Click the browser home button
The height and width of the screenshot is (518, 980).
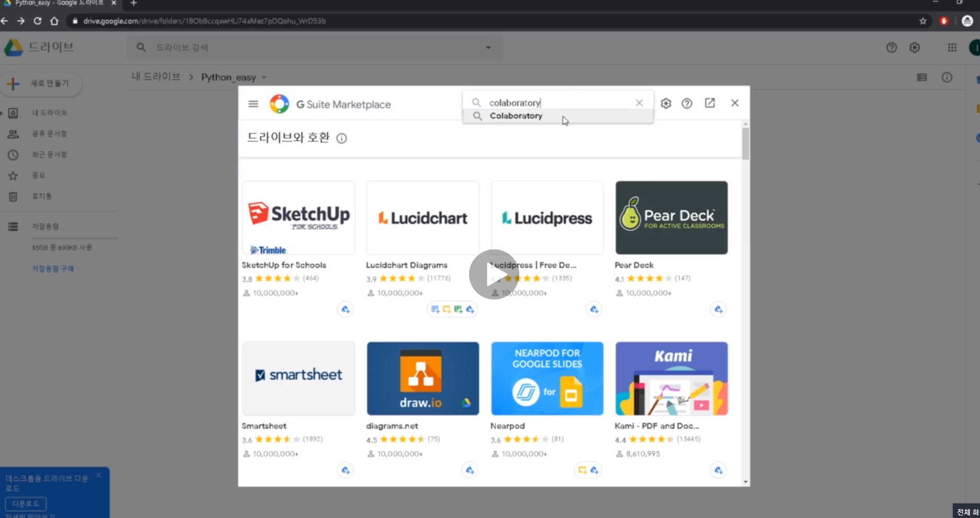[x=54, y=21]
